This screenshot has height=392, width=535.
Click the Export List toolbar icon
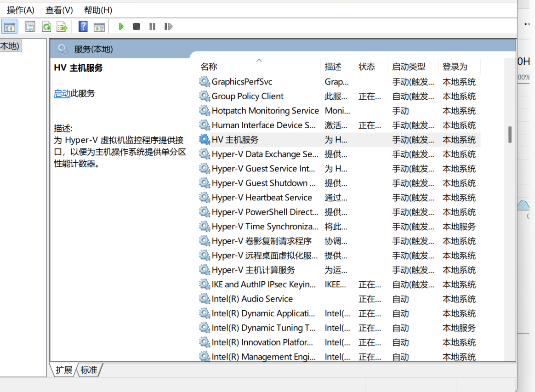[62, 27]
